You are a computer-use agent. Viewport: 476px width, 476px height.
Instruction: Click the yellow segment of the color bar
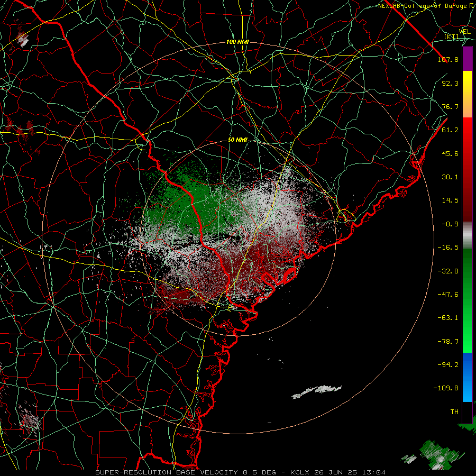click(x=467, y=83)
